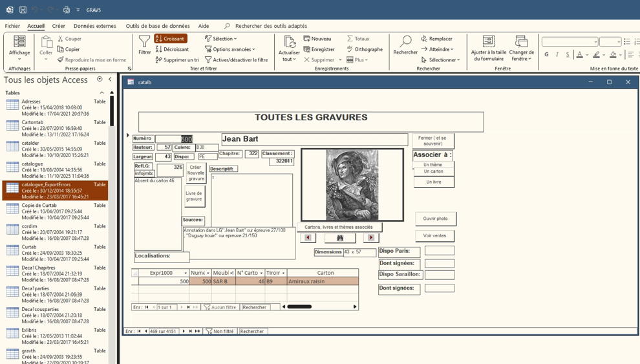Click the previous red arrow under the portrait
The width and height of the screenshot is (640, 364).
point(308,237)
